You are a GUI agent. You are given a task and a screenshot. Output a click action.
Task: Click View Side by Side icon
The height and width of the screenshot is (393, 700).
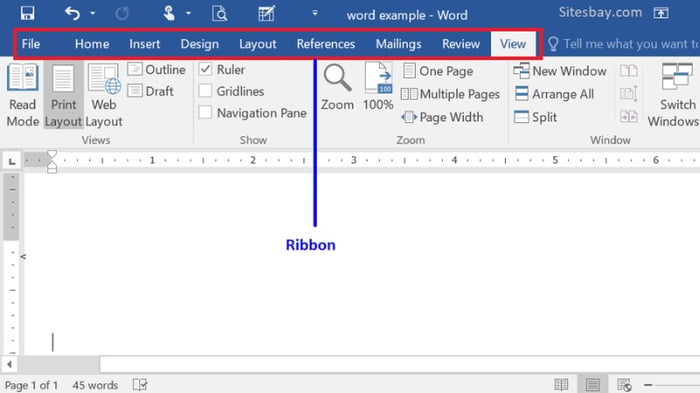point(629,71)
